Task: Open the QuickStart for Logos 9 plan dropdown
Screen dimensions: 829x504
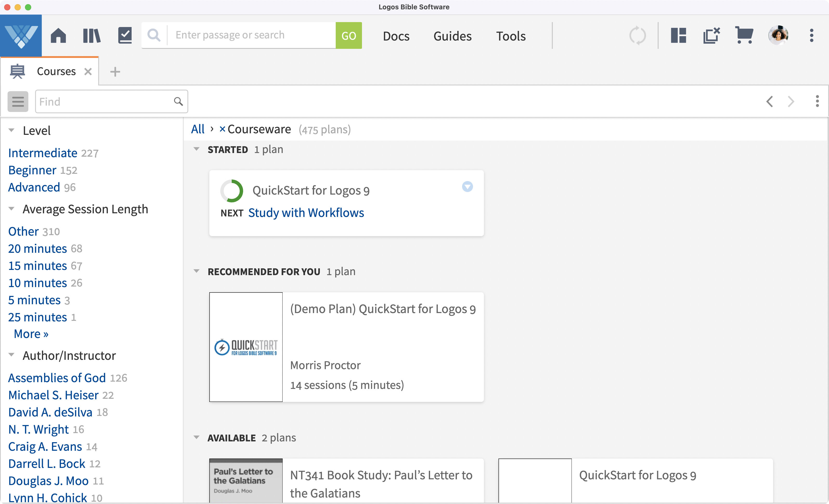Action: point(467,187)
